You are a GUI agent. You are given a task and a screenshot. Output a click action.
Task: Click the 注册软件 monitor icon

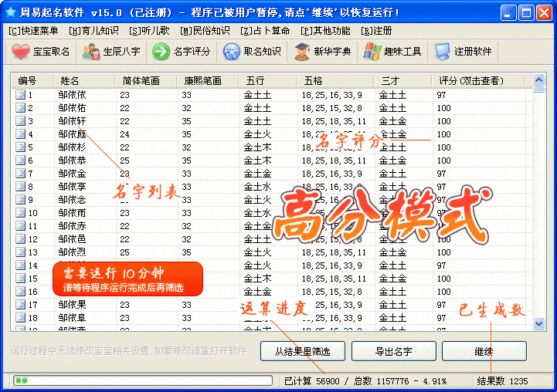442,52
